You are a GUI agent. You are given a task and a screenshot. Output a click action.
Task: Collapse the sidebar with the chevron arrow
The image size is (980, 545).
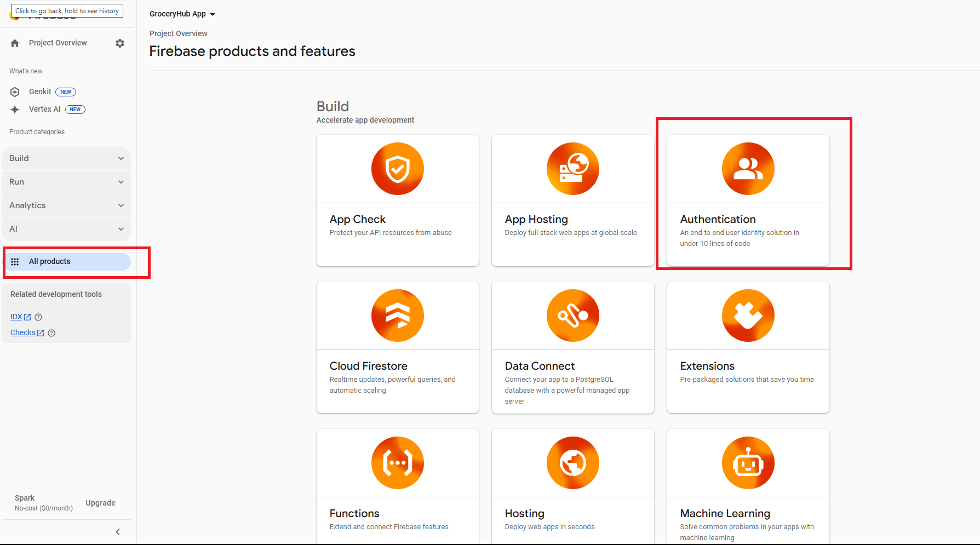(x=118, y=532)
